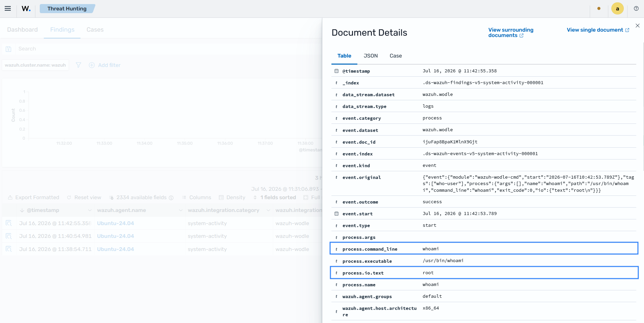Click the info icon next to available fields
Viewport: 644px width, 323px height.
click(x=171, y=198)
